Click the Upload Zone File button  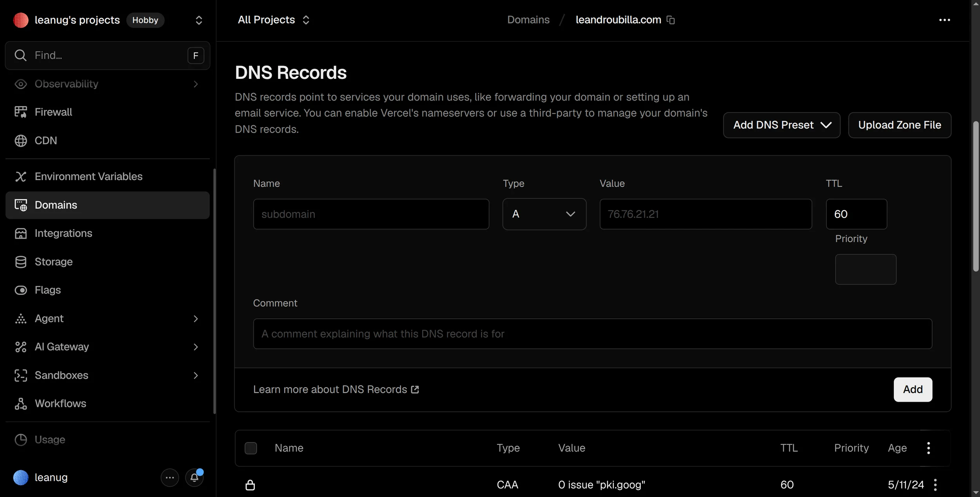[x=900, y=125]
